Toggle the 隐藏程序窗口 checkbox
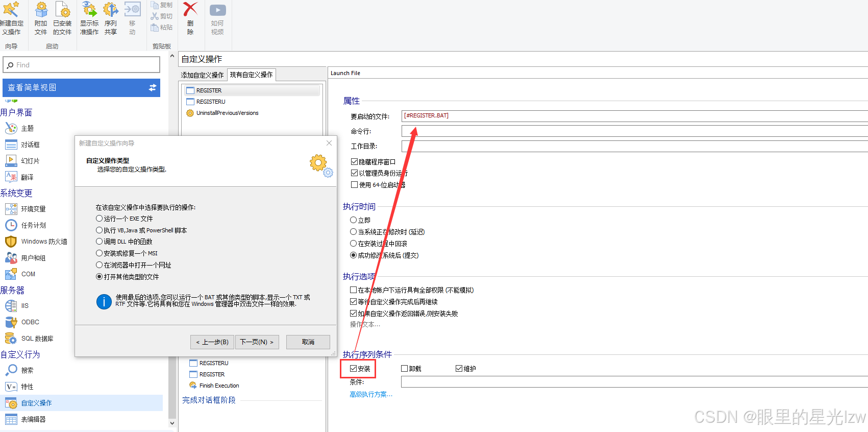The height and width of the screenshot is (432, 868). point(354,161)
